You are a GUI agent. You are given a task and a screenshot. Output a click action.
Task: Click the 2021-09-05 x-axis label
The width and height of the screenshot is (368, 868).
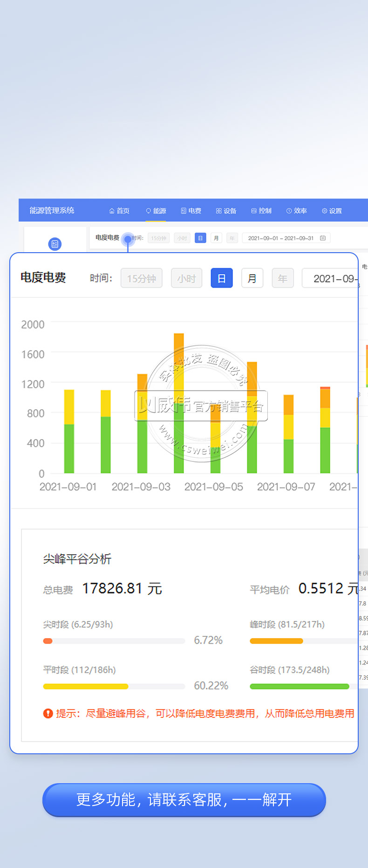coord(214,487)
